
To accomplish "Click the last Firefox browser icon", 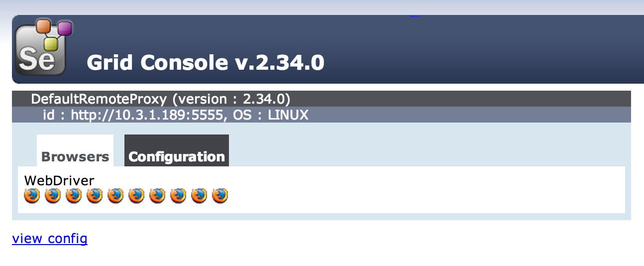I will (220, 196).
